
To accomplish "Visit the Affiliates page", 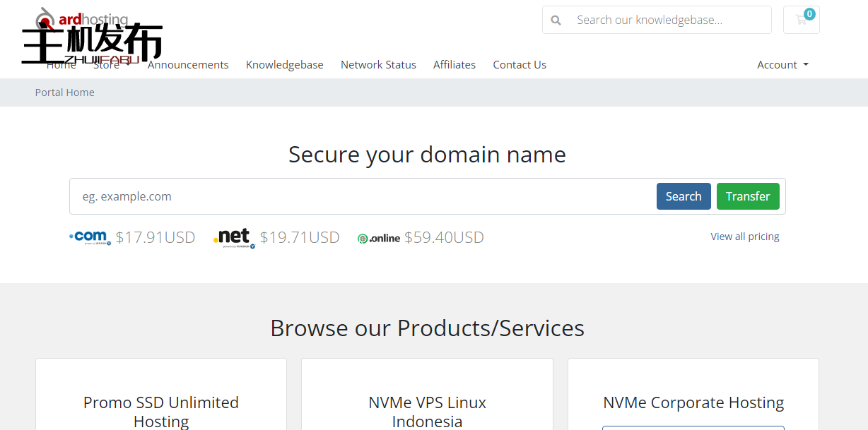I will 454,64.
